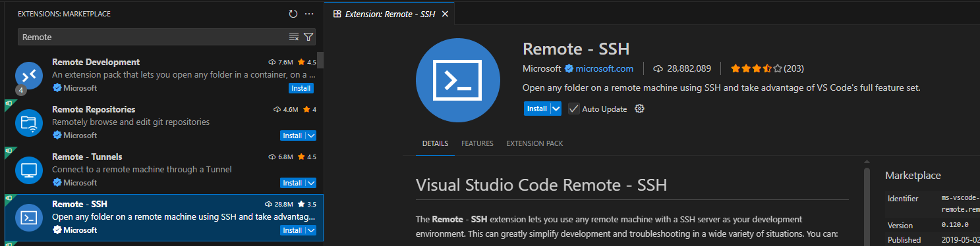Click the Published date value
980x246 pixels.
coord(961,240)
